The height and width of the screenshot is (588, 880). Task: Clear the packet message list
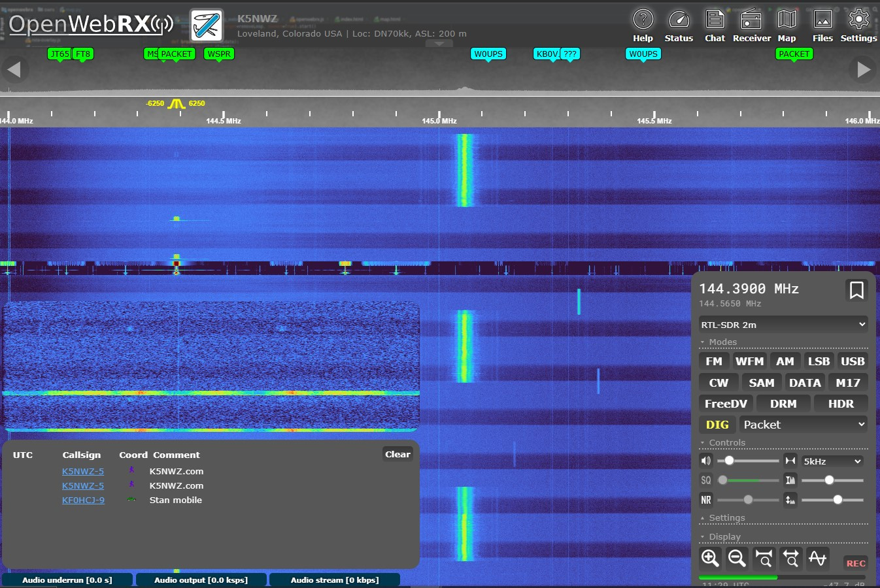click(x=398, y=454)
